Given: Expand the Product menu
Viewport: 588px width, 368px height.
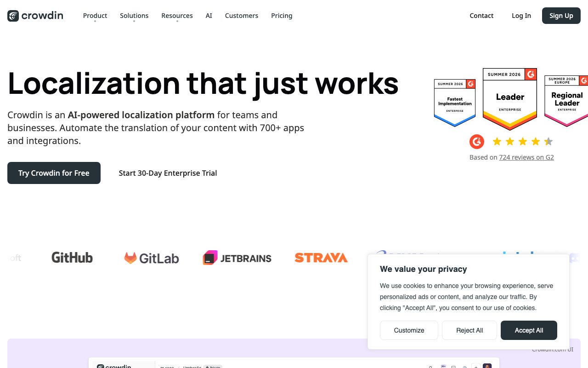Looking at the screenshot, I should pyautogui.click(x=95, y=16).
